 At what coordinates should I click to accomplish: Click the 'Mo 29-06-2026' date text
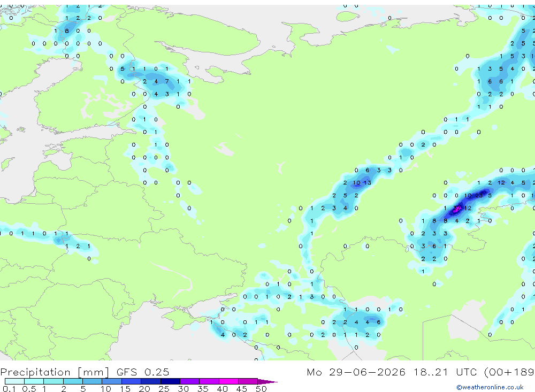click(x=356, y=372)
